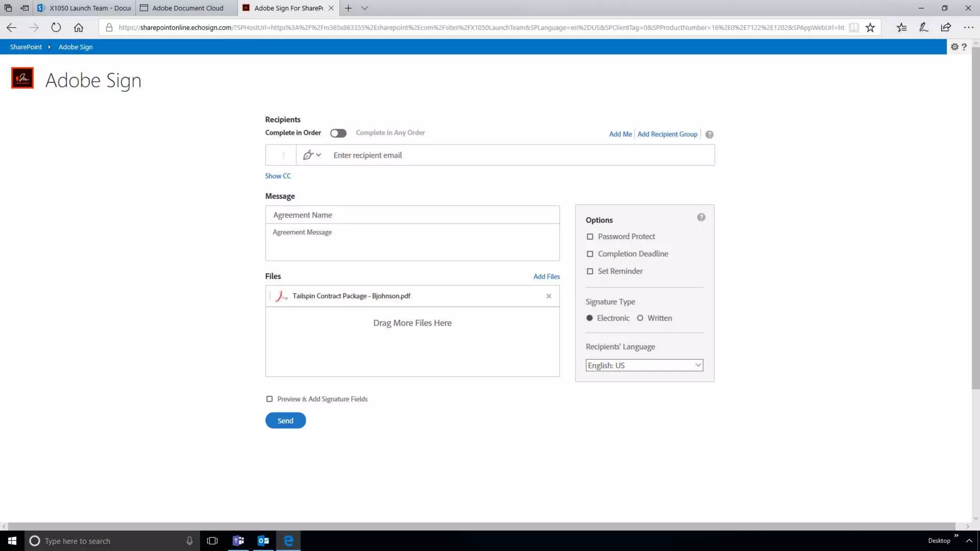Image resolution: width=980 pixels, height=551 pixels.
Task: Open the browser tab list chevron
Action: coord(365,8)
